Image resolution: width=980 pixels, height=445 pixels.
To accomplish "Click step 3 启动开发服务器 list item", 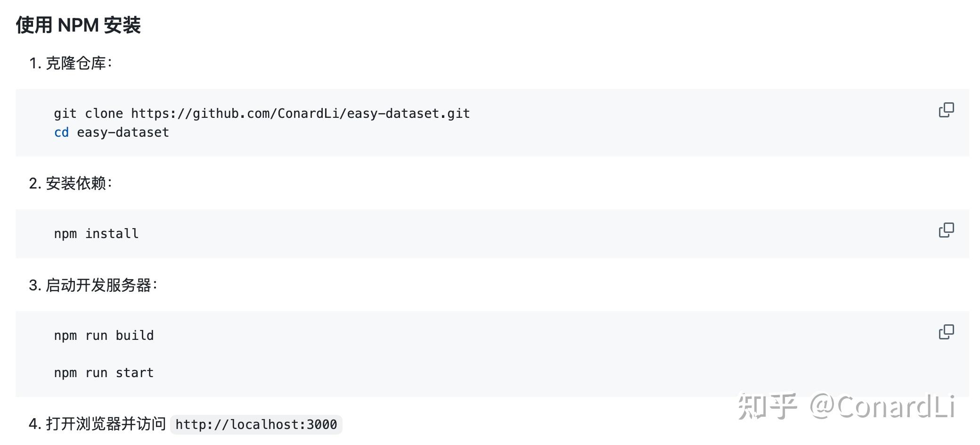I will tap(93, 285).
